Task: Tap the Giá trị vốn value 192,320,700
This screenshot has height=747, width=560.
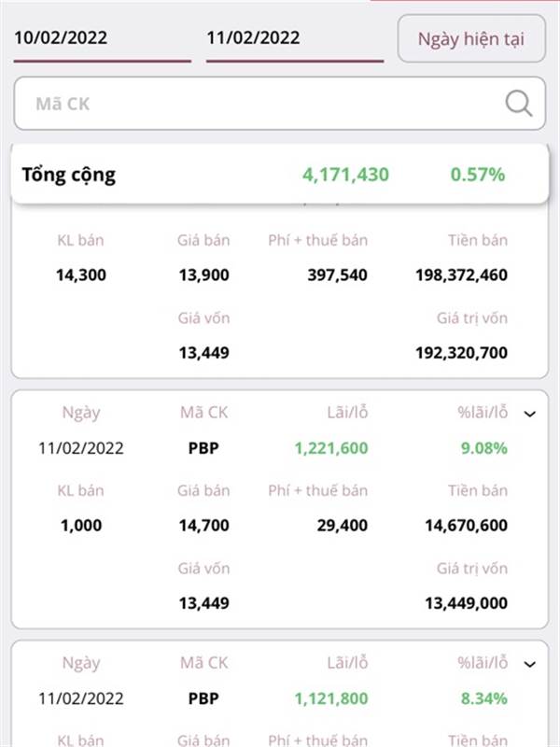Action: [461, 353]
